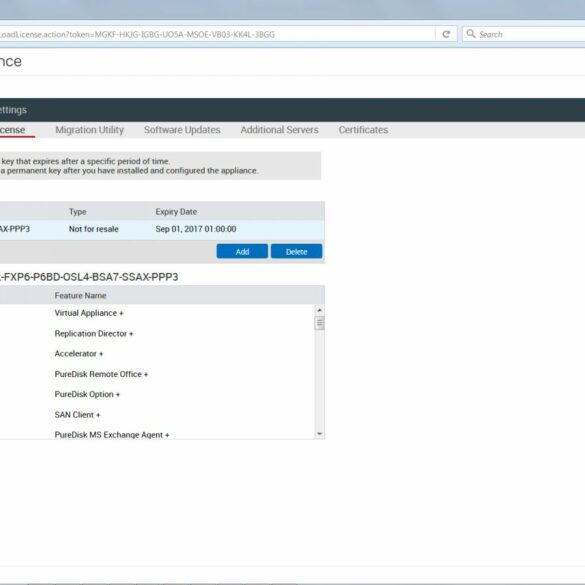Switch to the Software Updates tab
Screen dimensions: 585x585
click(x=182, y=130)
